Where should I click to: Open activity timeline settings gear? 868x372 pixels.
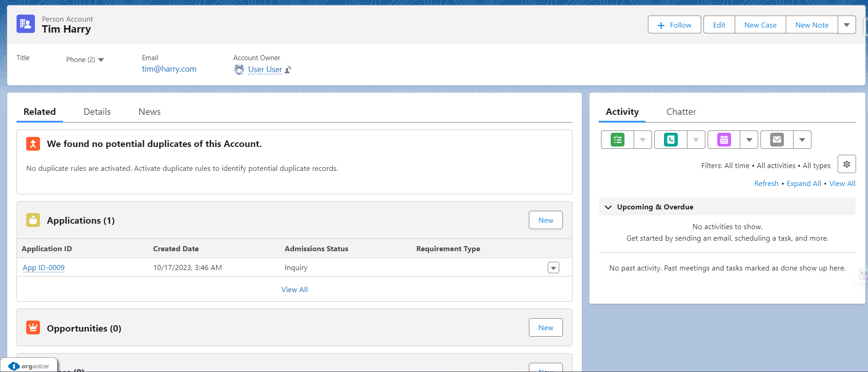(846, 164)
